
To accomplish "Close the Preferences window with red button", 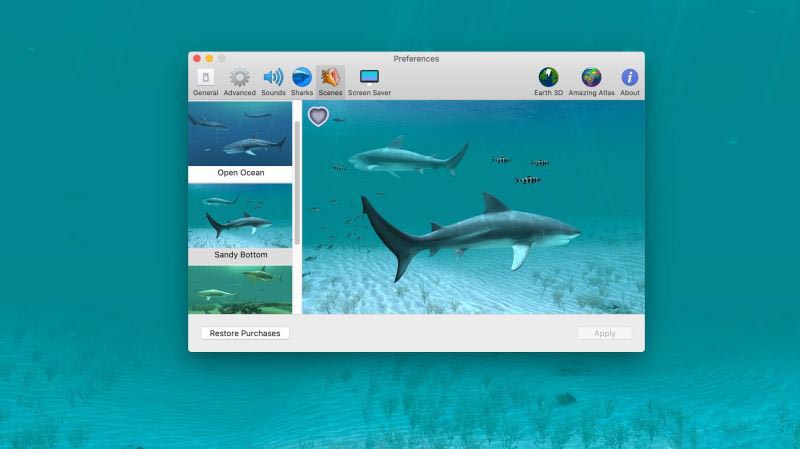I will tap(197, 59).
